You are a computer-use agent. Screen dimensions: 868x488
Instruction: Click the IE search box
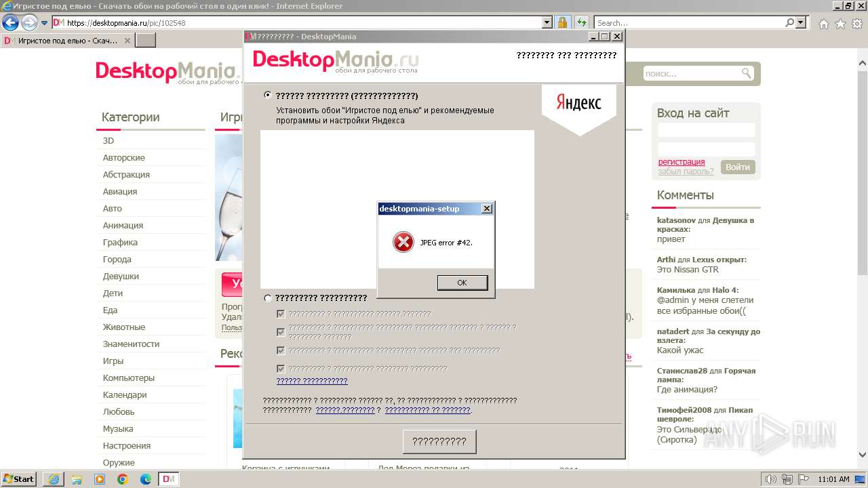point(688,22)
